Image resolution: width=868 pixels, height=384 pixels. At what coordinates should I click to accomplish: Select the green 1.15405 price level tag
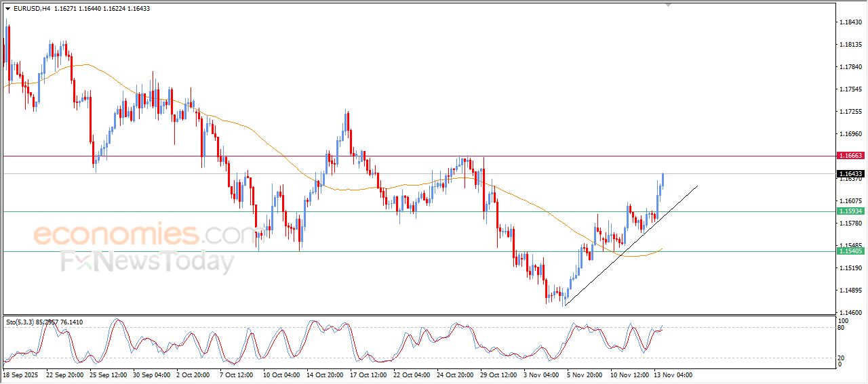pos(850,251)
